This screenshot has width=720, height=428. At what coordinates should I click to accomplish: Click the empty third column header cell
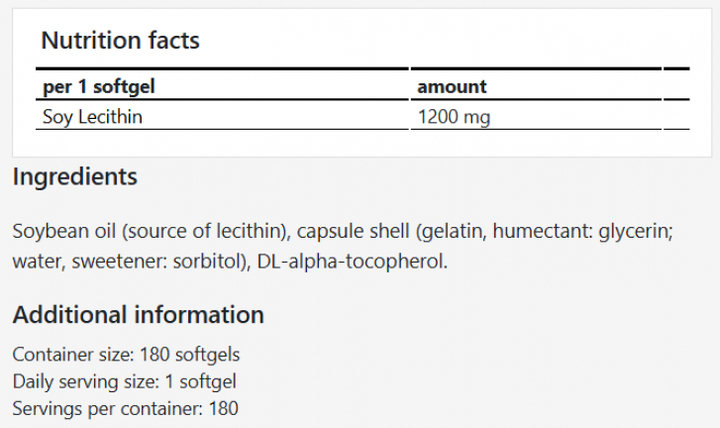pyautogui.click(x=676, y=87)
